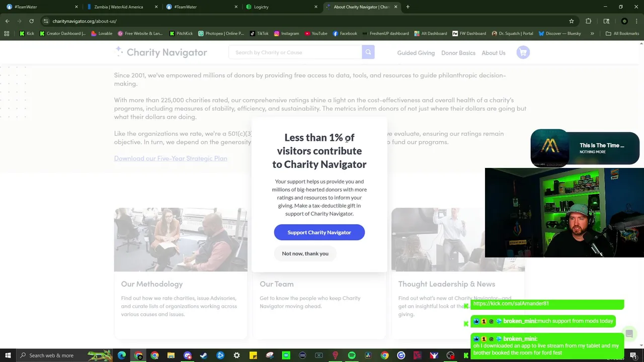The image size is (644, 362).
Task: Open the browser extensions puzzle icon
Action: (x=588, y=21)
